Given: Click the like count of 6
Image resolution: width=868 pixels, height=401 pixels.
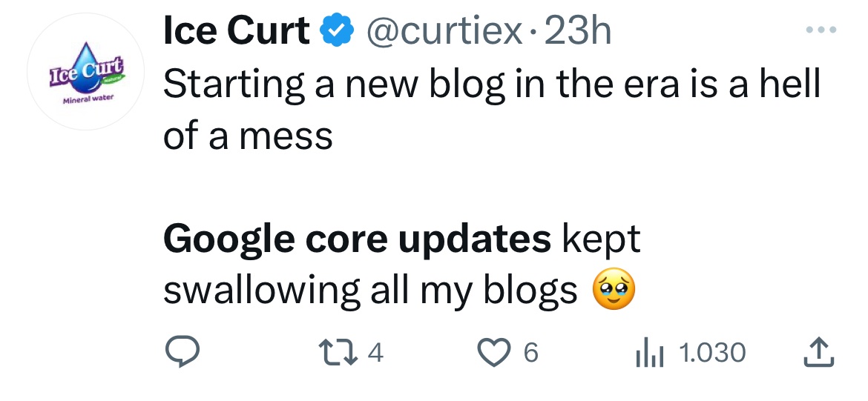Looking at the screenshot, I should [x=530, y=352].
